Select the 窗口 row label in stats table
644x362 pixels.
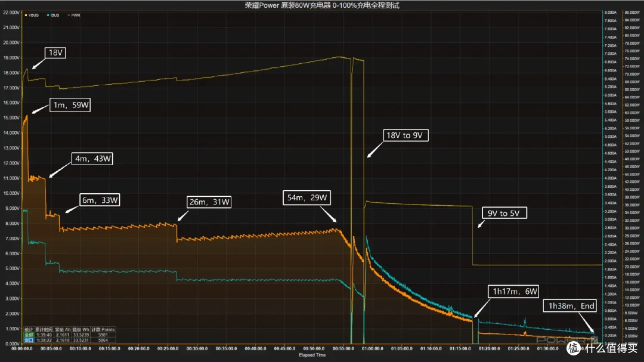tap(29, 340)
